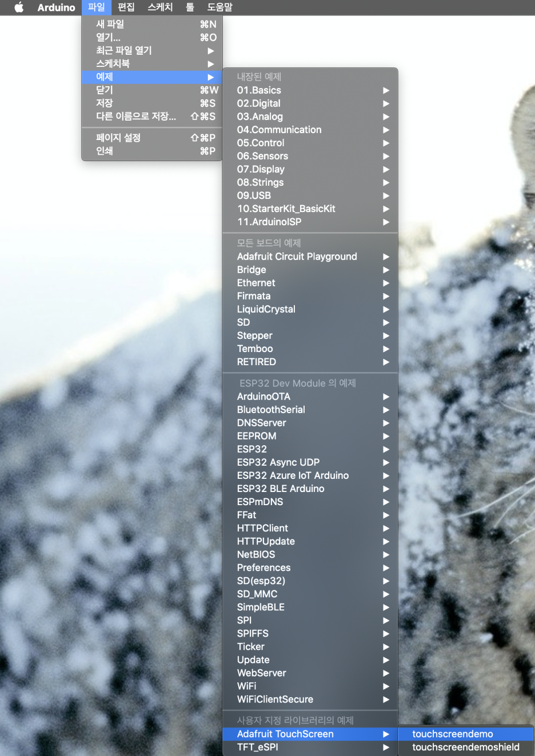Open the touchscreendemo example sketch
This screenshot has width=535, height=756.
click(466, 734)
